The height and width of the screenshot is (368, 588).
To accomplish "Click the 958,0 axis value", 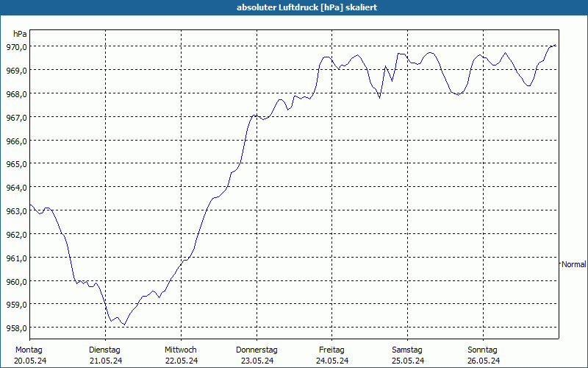I will tap(17, 328).
